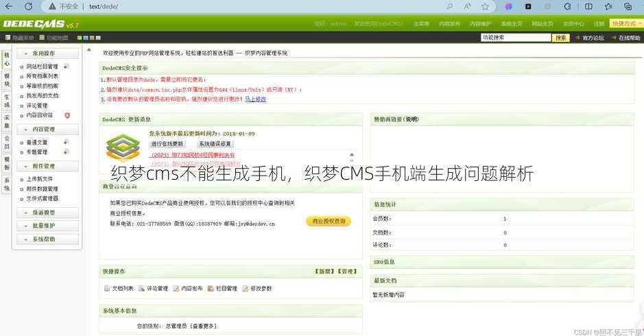
Task: Expand the 系统帮助 menu group
Action: [47, 239]
